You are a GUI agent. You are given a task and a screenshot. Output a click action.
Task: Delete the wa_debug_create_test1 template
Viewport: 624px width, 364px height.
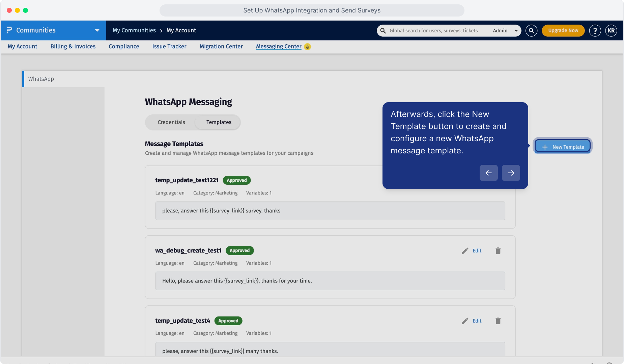tap(498, 251)
